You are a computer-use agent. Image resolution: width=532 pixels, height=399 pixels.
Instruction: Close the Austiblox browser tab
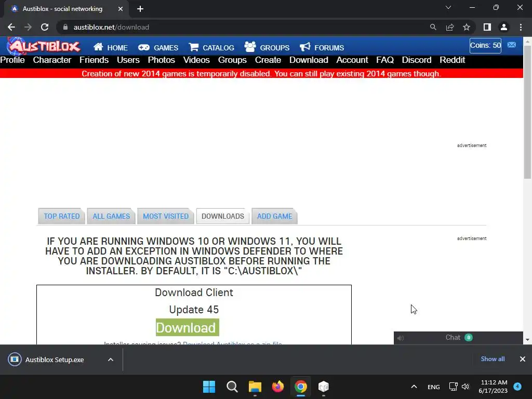tap(121, 9)
